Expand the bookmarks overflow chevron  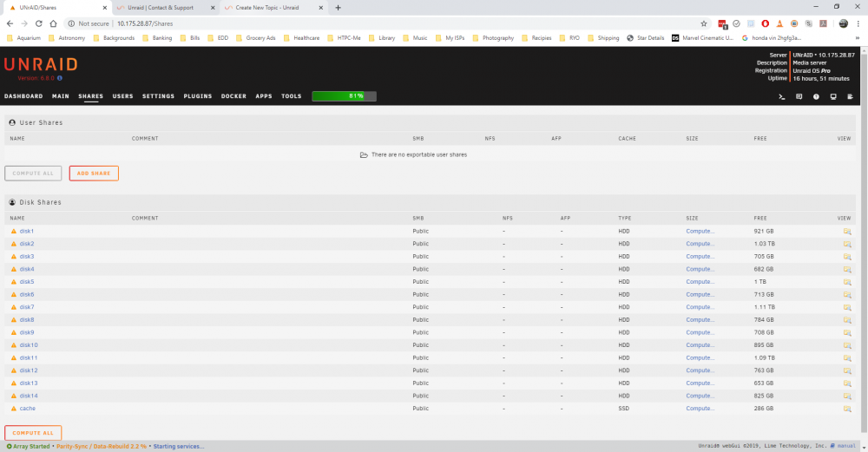[x=858, y=38]
